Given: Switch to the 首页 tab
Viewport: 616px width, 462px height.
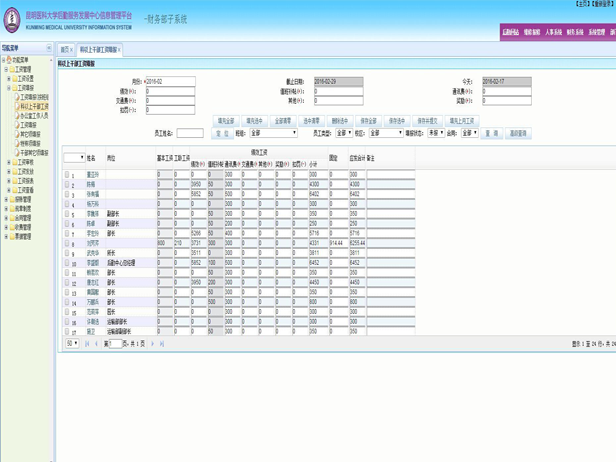Looking at the screenshot, I should [x=65, y=50].
